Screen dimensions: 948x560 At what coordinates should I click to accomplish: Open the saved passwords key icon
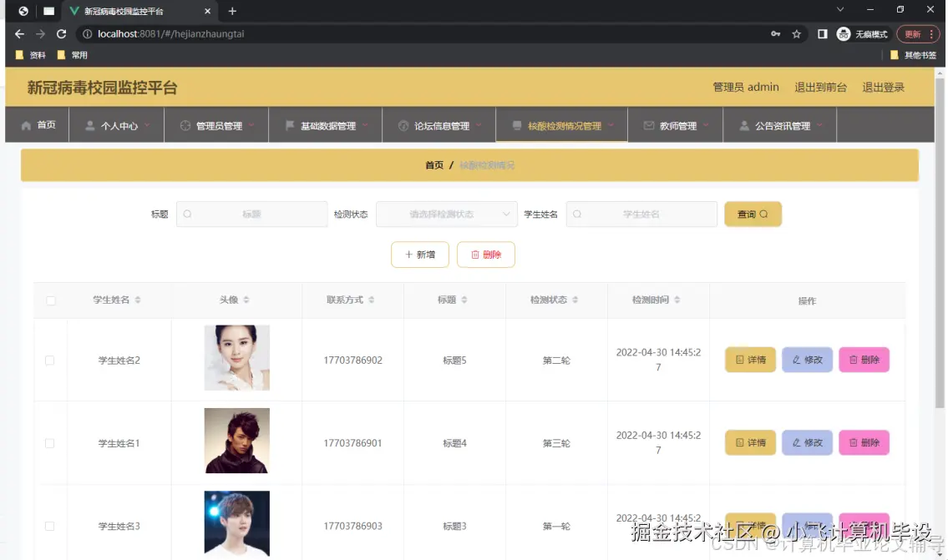775,34
